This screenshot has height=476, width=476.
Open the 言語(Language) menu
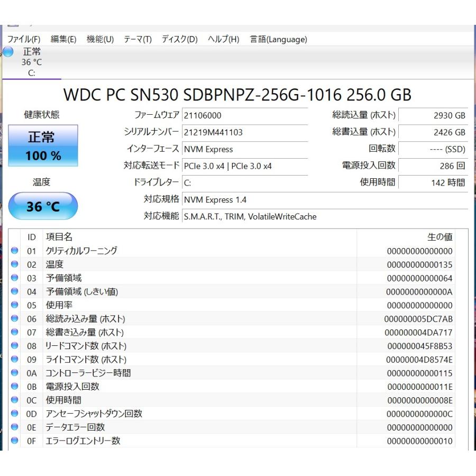(x=278, y=39)
